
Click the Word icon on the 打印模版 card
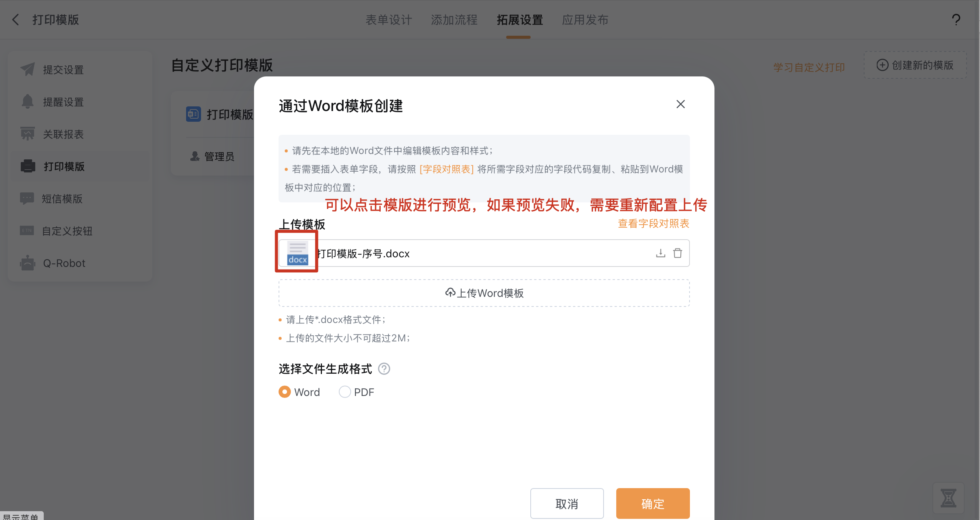point(193,114)
